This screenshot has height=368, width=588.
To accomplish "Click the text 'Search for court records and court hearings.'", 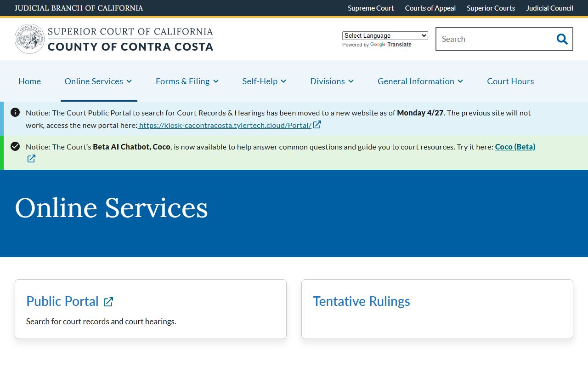I will coord(101,322).
